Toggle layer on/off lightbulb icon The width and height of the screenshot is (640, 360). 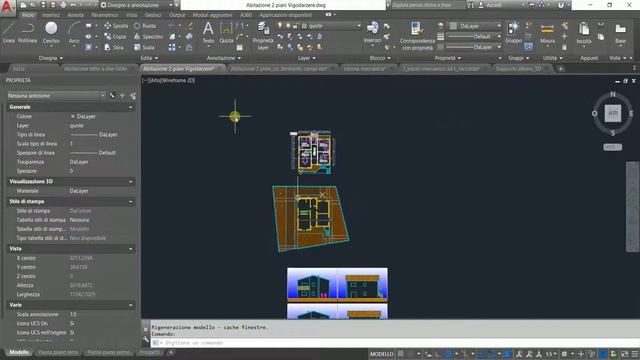click(280, 26)
